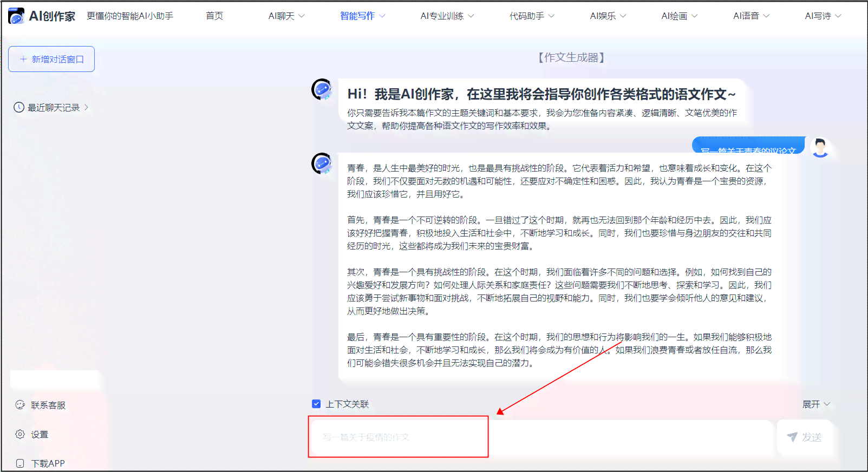Expand the 代码助手 dropdown menu
The width and height of the screenshot is (868, 472).
tap(532, 16)
